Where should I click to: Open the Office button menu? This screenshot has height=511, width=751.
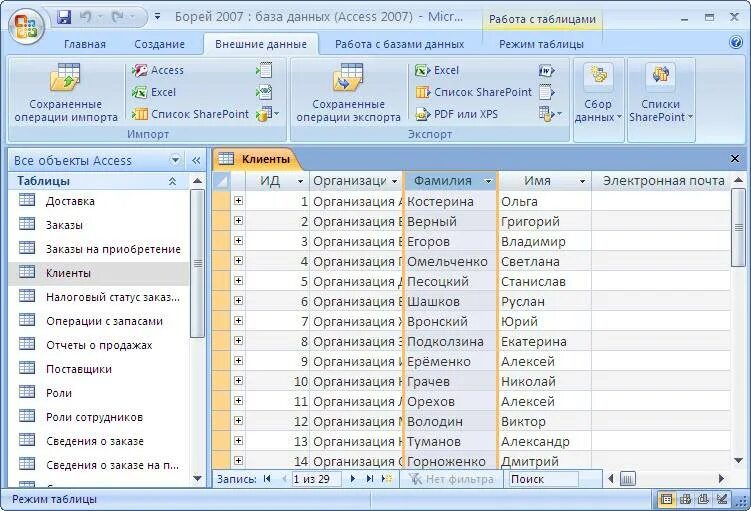click(x=26, y=26)
